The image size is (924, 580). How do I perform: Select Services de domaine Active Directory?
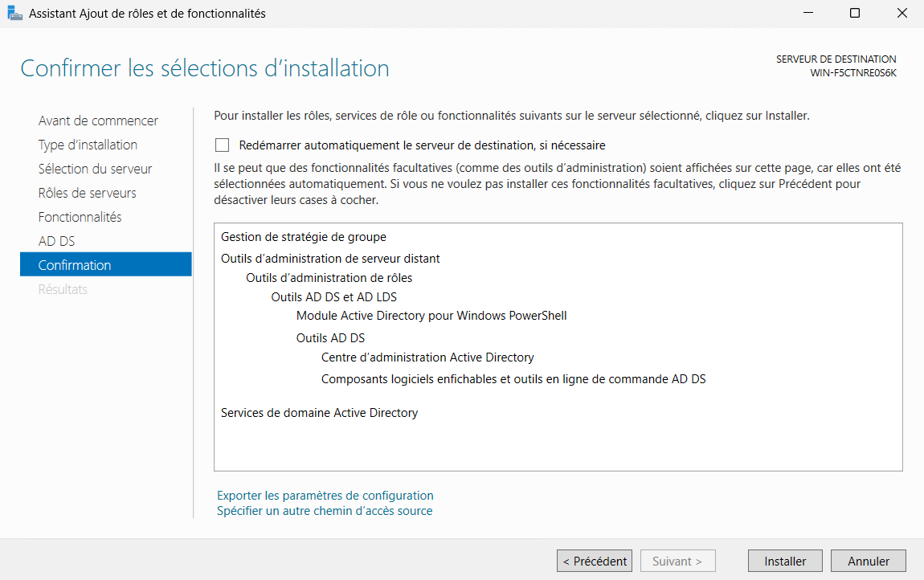point(319,413)
